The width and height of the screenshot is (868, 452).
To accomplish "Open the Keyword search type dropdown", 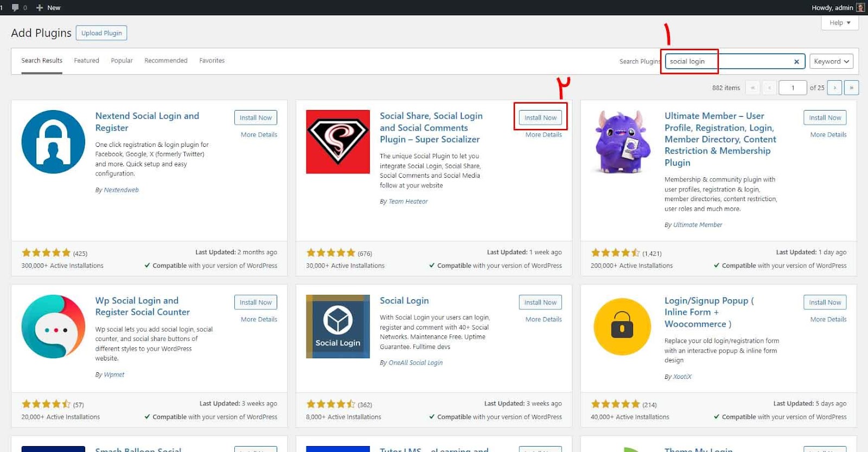I will pos(831,61).
